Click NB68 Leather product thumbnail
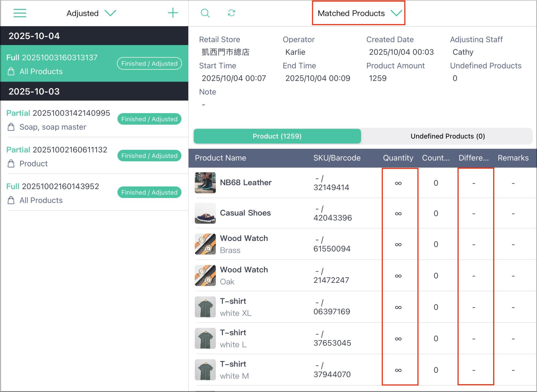The image size is (537, 392). pyautogui.click(x=205, y=183)
